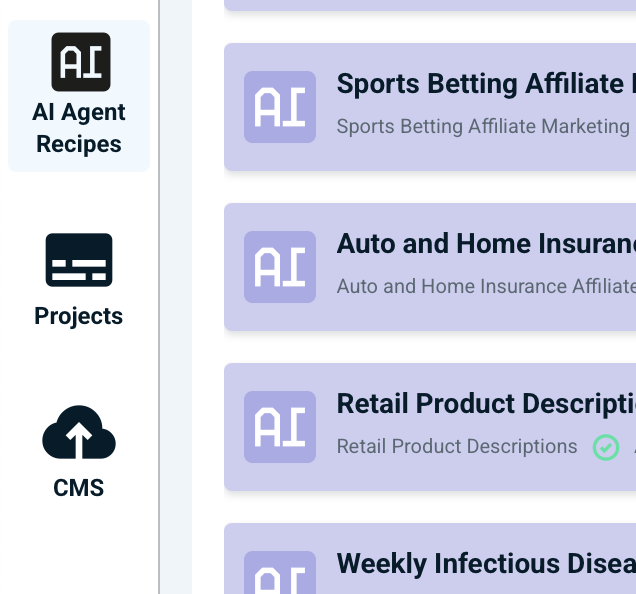Screen dimensions: 636x594
Task: Click the Retail Product Descriptions AI icon
Action: pos(280,427)
